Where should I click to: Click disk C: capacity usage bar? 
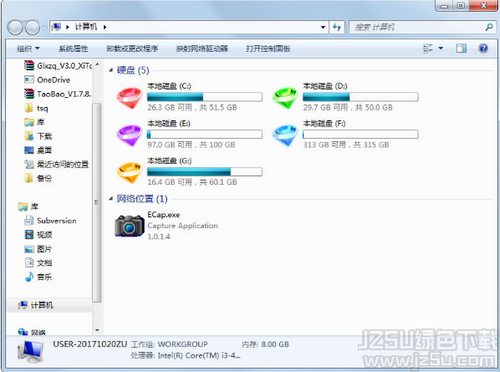pyautogui.click(x=205, y=97)
